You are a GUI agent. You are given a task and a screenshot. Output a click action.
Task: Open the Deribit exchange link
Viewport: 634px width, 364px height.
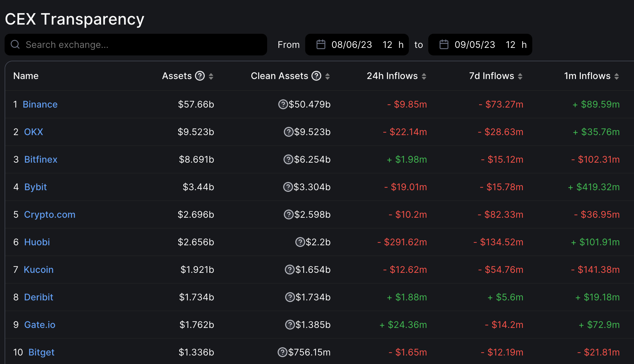point(38,297)
